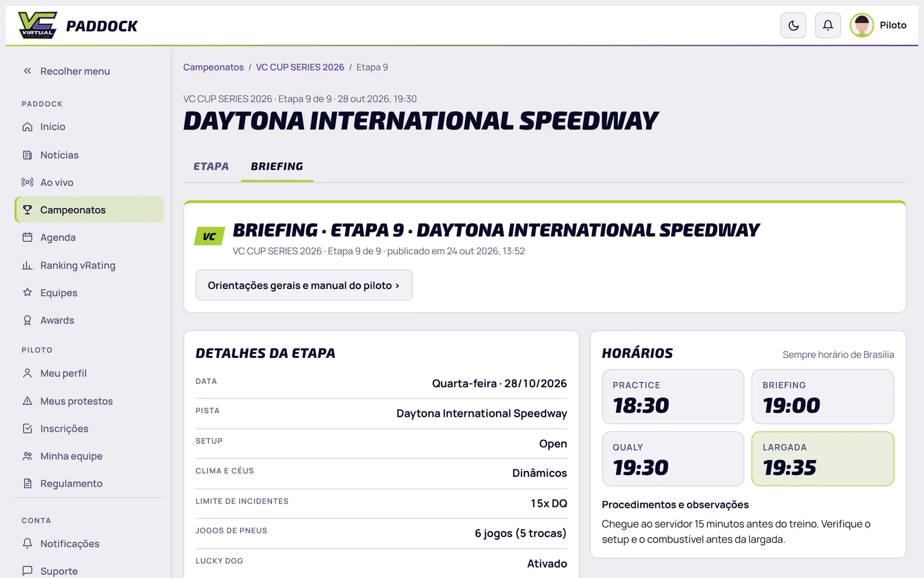Toggle dark mode with moon icon
Viewport: 924px width, 578px height.
pos(793,25)
